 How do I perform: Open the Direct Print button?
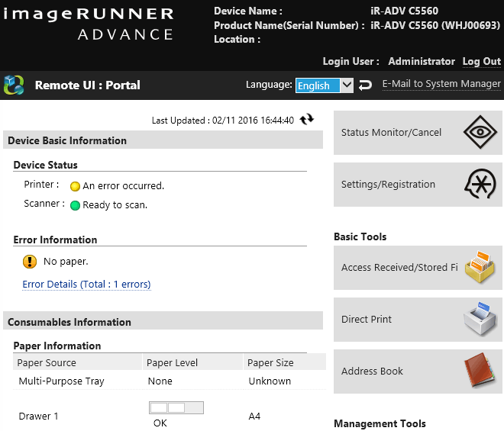tap(418, 320)
